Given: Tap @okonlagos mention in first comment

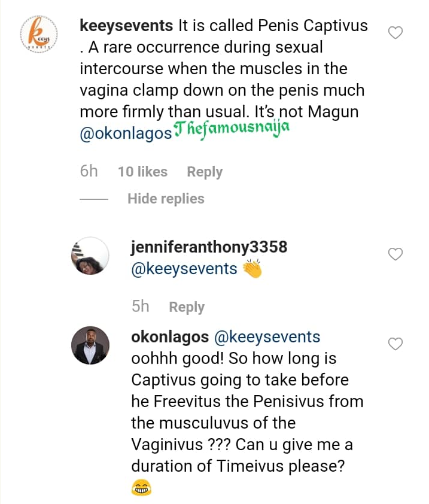Looking at the screenshot, I should click(x=126, y=133).
